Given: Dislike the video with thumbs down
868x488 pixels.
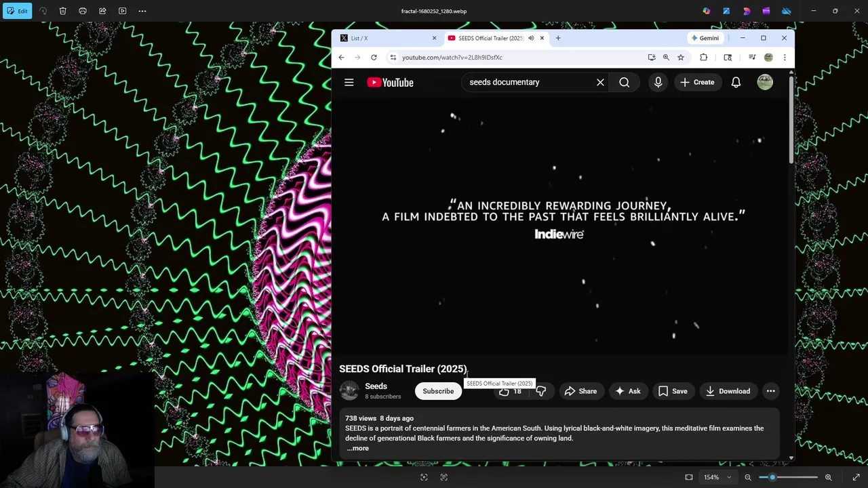Looking at the screenshot, I should (540, 391).
